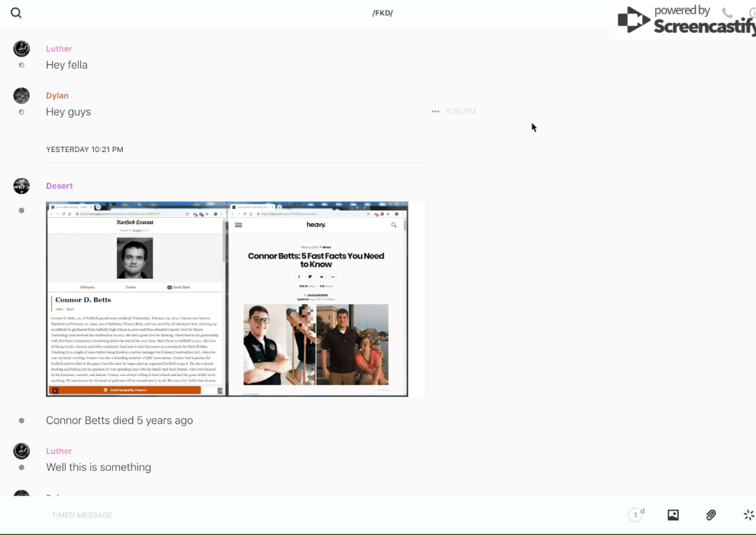
Task: Open the three-dot options for Dylan's message
Action: click(x=435, y=112)
